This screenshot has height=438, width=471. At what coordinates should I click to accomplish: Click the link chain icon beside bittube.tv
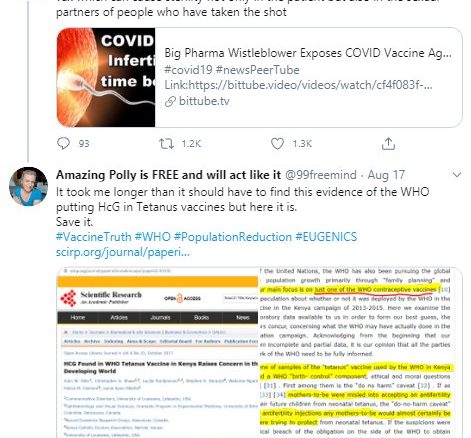click(170, 101)
